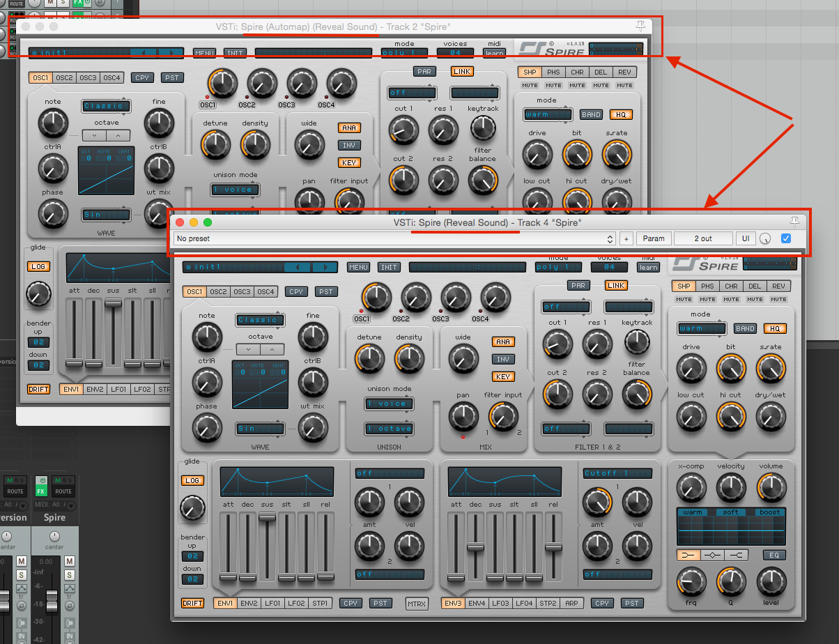Pin the Track 4 Spire window on top
This screenshot has height=644, width=839.
(795, 222)
